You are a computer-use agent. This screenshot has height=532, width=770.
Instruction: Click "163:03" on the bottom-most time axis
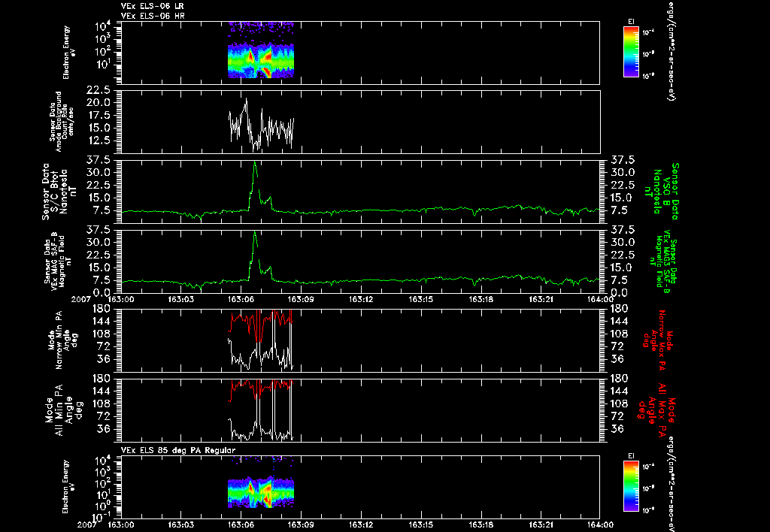coord(180,524)
